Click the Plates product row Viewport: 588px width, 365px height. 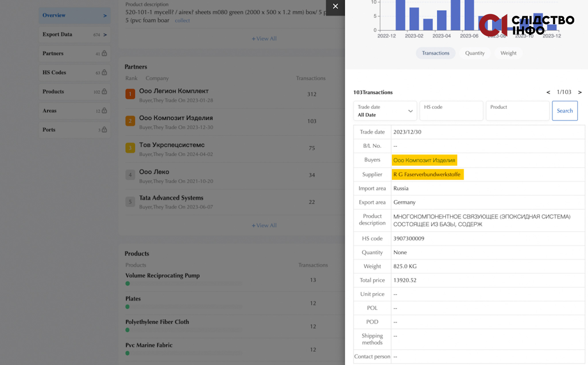[133, 299]
